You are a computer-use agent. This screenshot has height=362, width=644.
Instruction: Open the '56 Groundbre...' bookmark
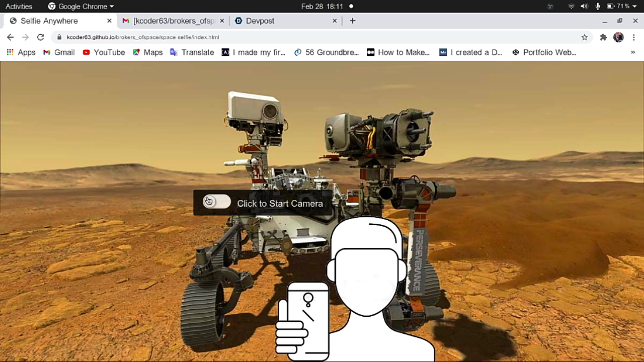327,52
